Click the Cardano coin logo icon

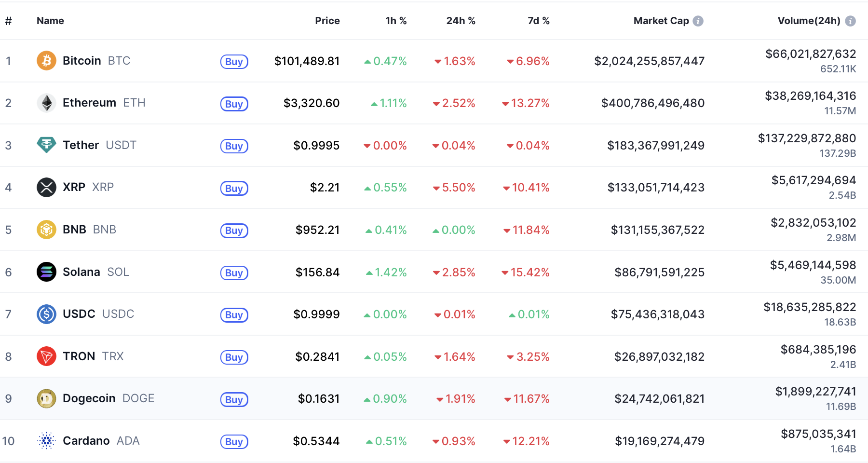pos(46,441)
